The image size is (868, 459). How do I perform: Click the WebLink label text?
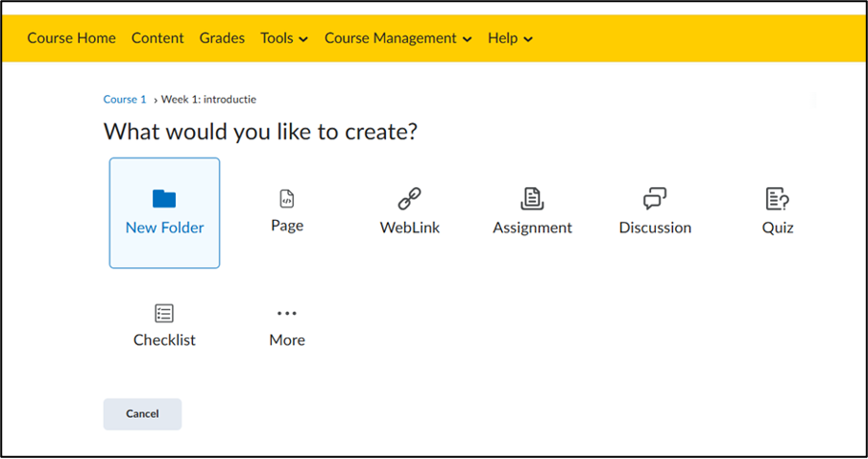[x=410, y=228]
